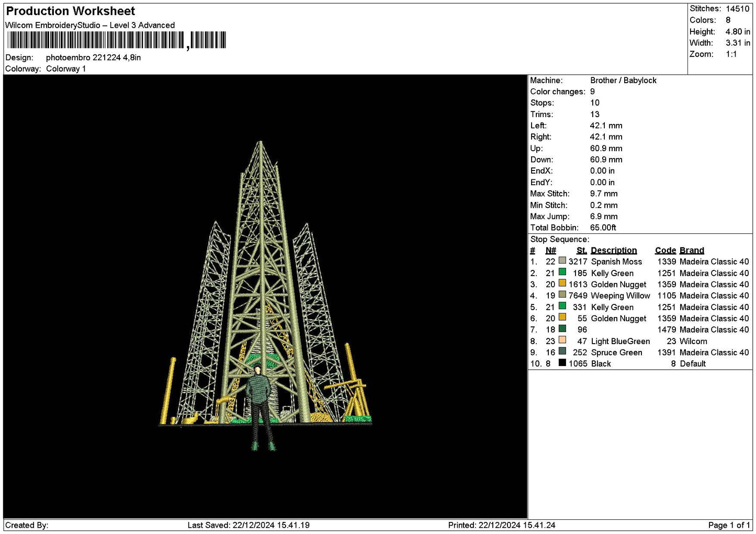
Task: Click the Down value 60.9 mm
Action: (606, 160)
